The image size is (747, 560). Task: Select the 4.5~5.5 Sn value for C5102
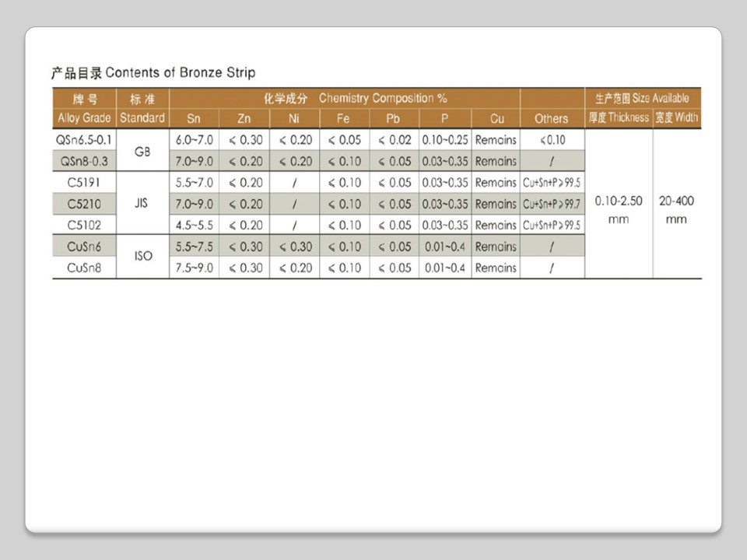194,226
